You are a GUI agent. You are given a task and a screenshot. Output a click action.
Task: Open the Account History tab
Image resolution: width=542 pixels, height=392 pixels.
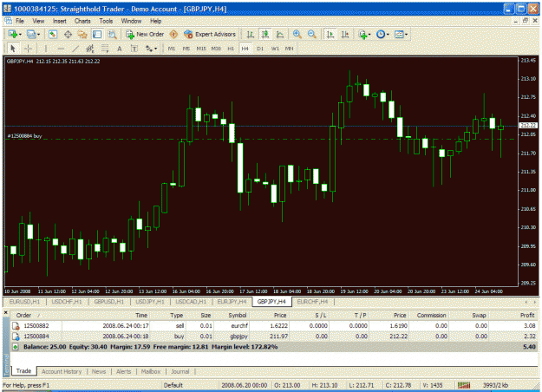coord(62,371)
